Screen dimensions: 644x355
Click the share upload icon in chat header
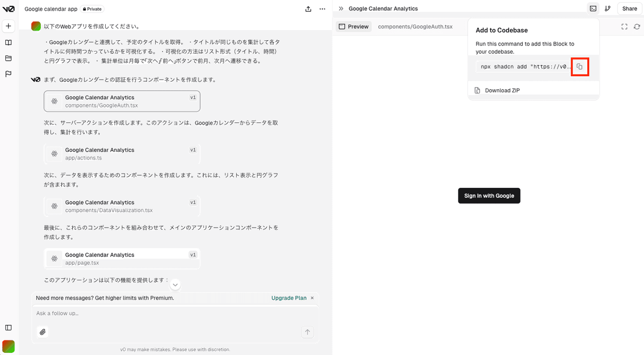pos(308,9)
